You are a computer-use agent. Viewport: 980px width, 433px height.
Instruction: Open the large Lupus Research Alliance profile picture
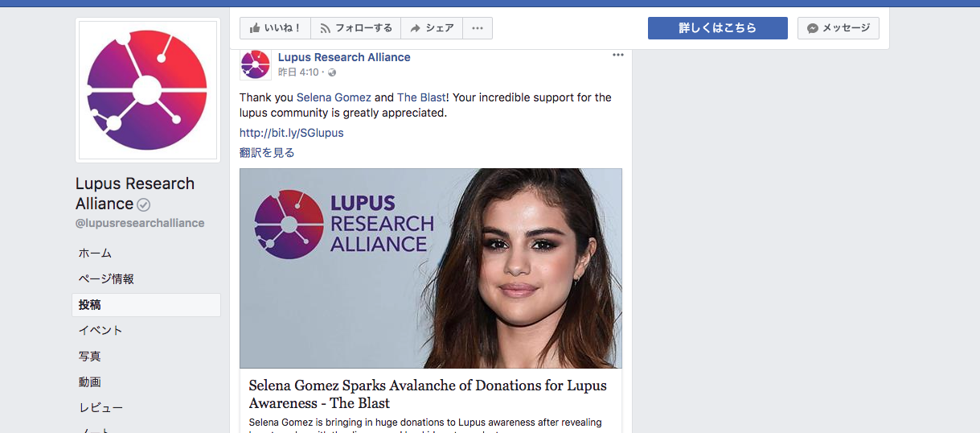tap(147, 90)
